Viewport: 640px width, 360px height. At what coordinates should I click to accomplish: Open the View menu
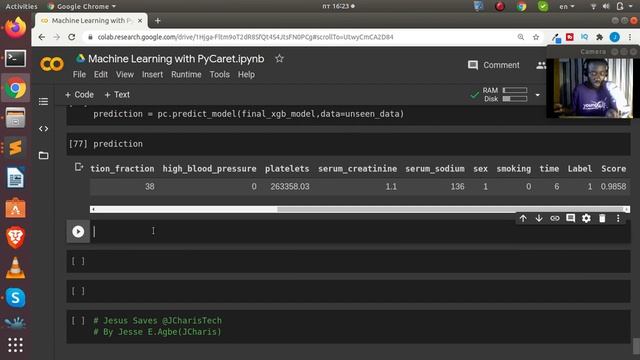pyautogui.click(x=124, y=75)
